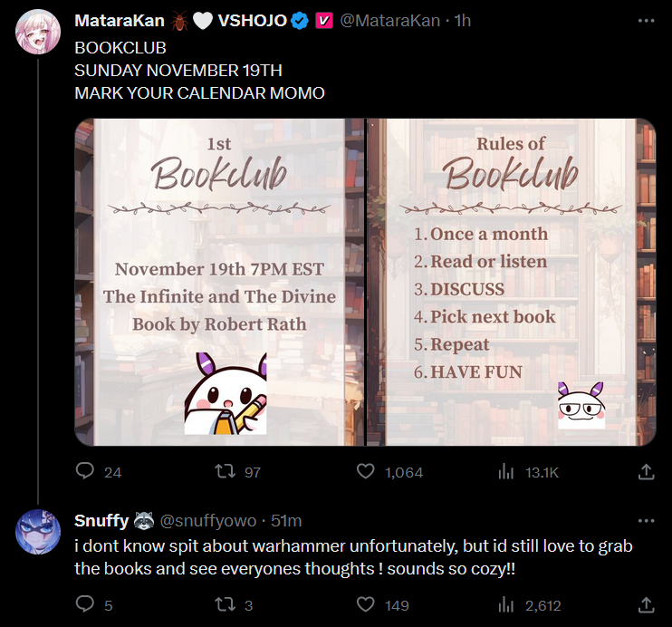Open more options on MataraKan's tweet
The width and height of the screenshot is (672, 627).
coord(646,20)
